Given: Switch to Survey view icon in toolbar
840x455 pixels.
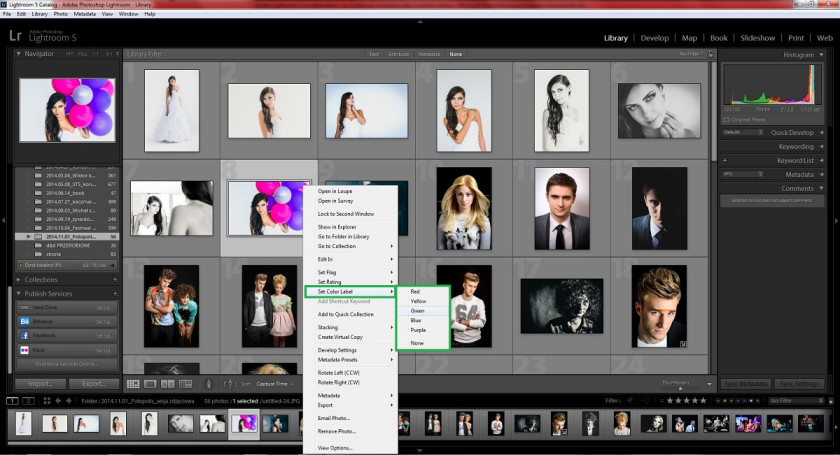Looking at the screenshot, I should click(x=185, y=384).
